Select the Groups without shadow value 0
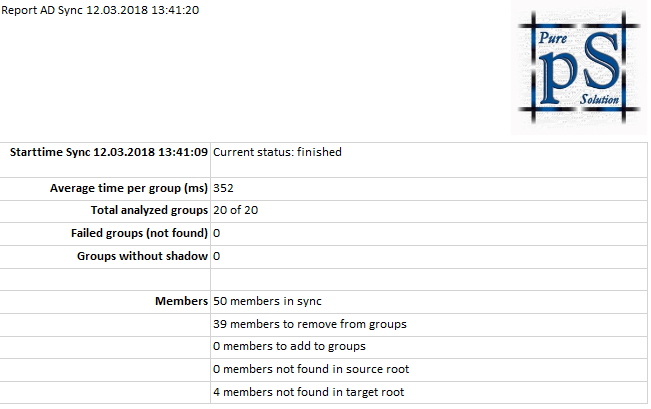This screenshot has height=409, width=651. 216,256
